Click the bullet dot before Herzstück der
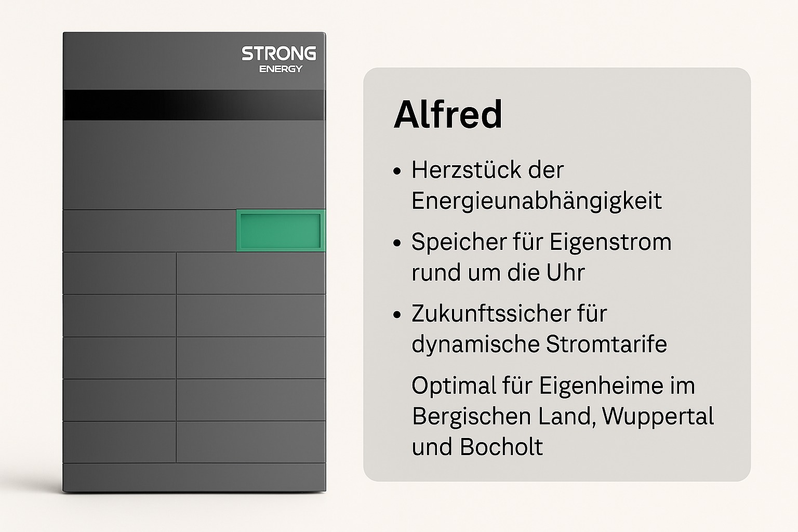 pyautogui.click(x=398, y=170)
